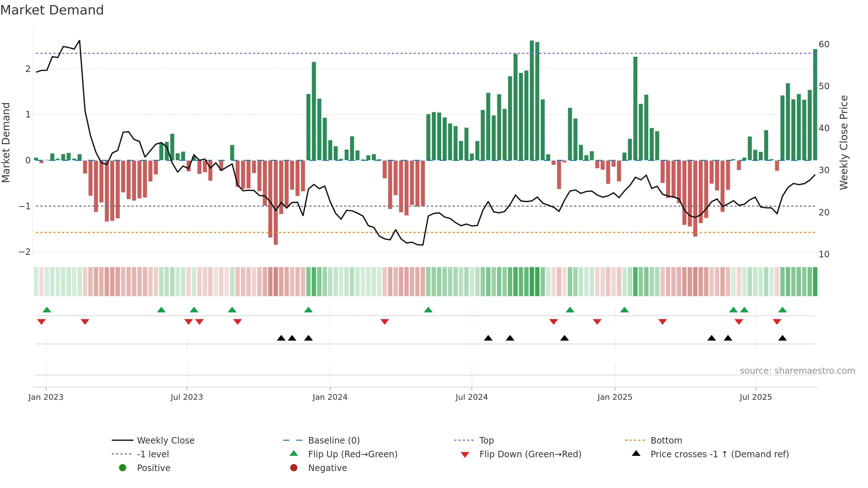This screenshot has height=488, width=868.
Task: Click the last green heat-strip cell at right edge
Action: 815,282
